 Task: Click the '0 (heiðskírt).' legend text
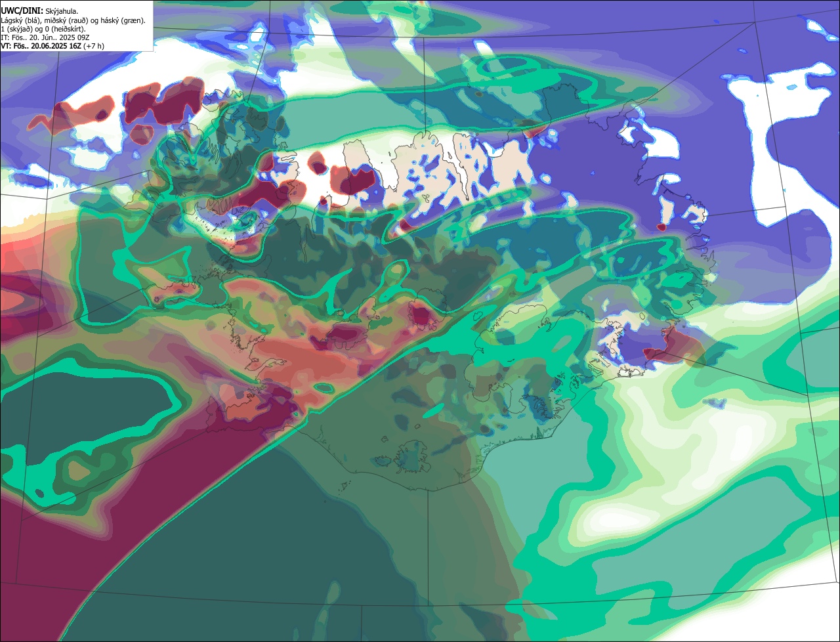coord(64,30)
